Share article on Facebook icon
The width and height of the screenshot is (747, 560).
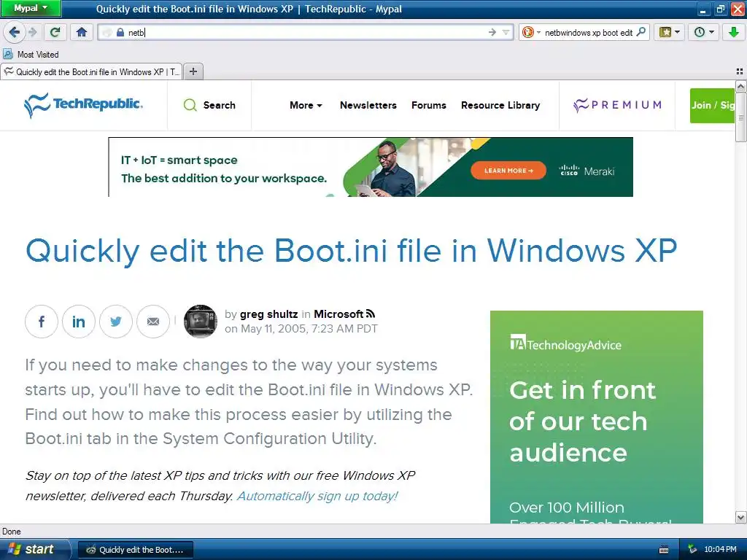click(42, 322)
